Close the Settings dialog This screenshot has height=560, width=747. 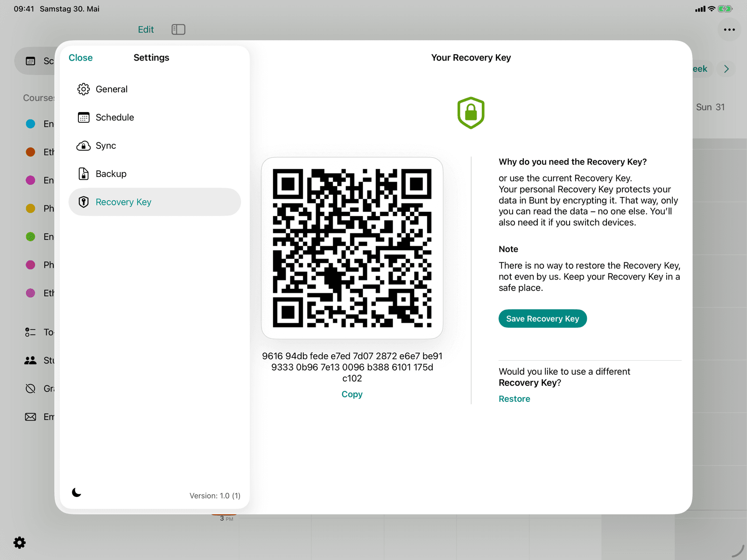coord(81,58)
